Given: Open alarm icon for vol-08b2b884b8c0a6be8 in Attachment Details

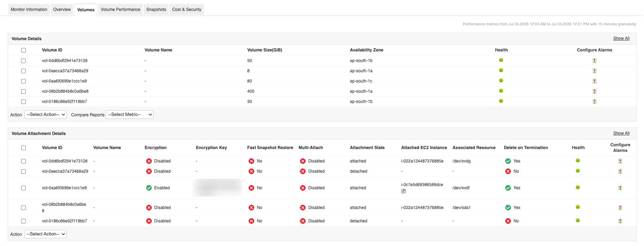Looking at the screenshot, I should (620, 208).
